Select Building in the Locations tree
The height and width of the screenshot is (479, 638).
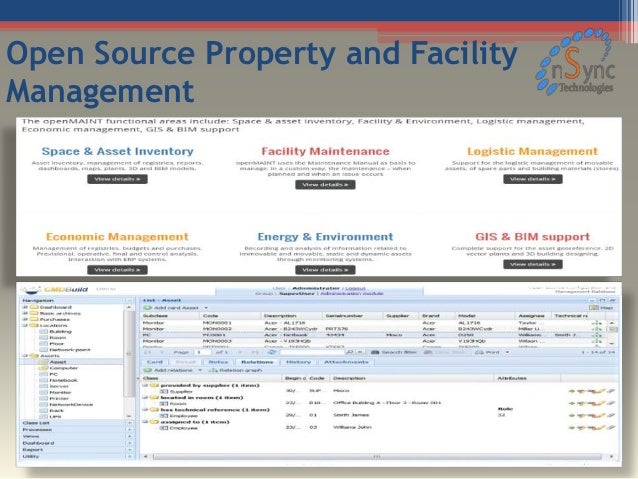pyautogui.click(x=60, y=332)
